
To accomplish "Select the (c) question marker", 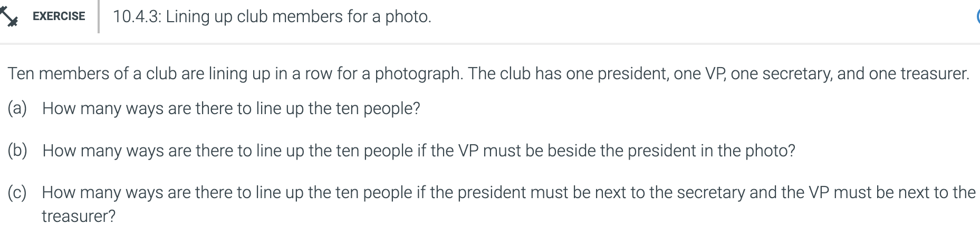I will tap(17, 192).
